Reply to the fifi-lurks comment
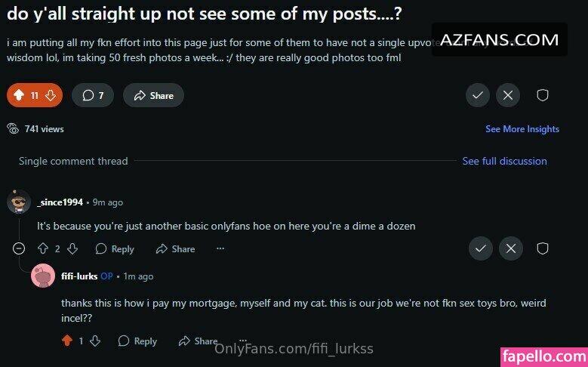The height and width of the screenshot is (367, 588). click(x=137, y=341)
